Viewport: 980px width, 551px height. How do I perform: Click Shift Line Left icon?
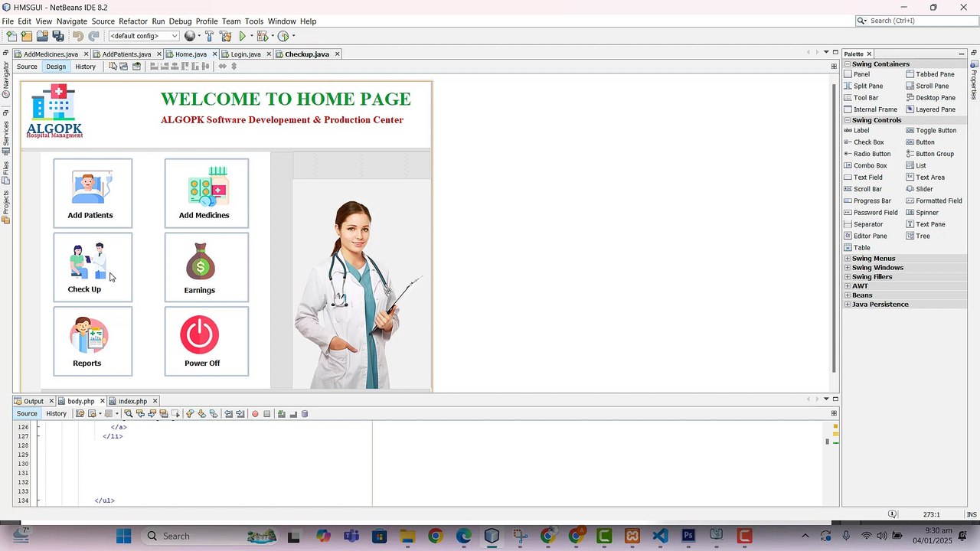coord(228,414)
